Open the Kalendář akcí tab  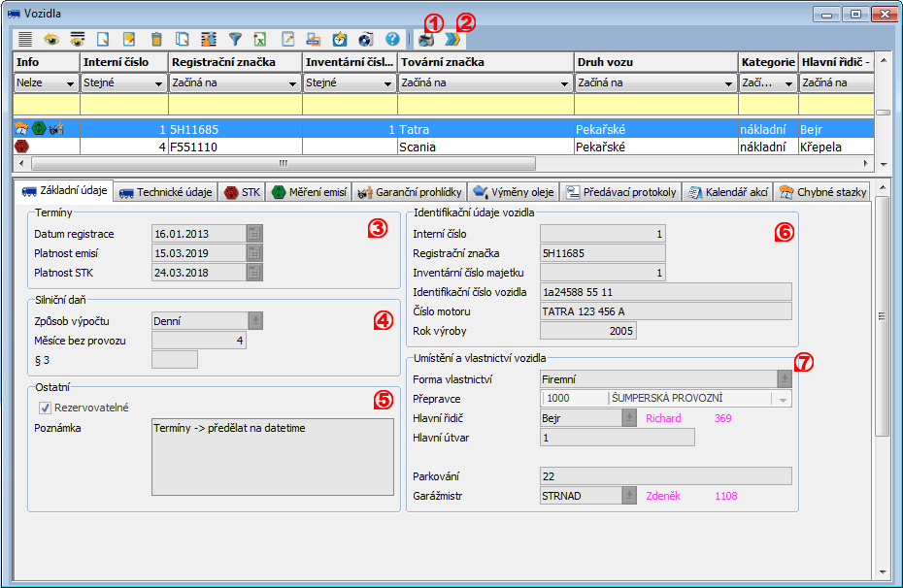tap(729, 192)
